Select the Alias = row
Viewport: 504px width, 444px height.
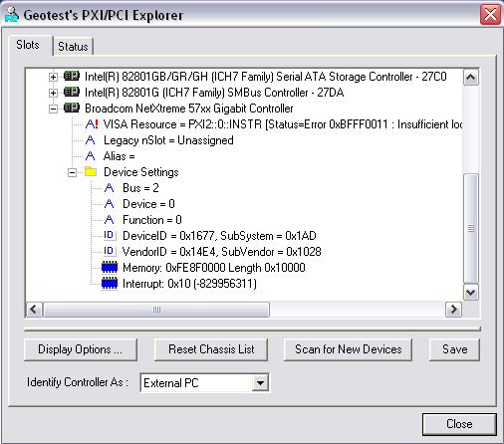119,156
